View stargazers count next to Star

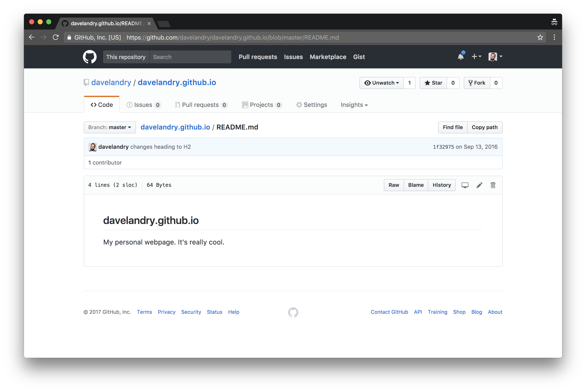(453, 83)
